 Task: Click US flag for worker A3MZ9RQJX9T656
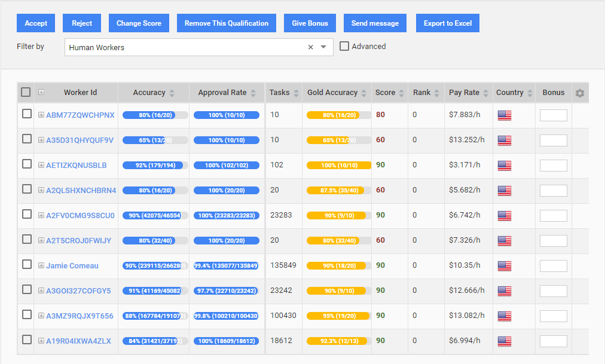point(505,316)
